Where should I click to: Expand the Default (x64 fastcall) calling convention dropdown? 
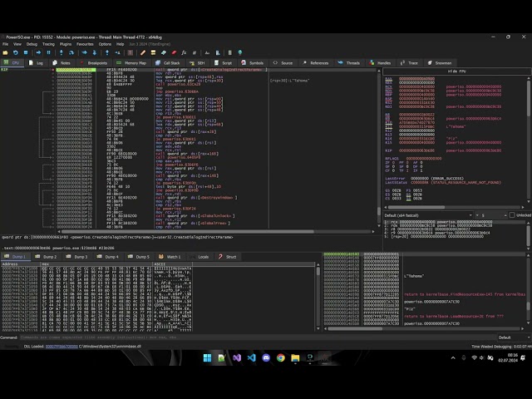pos(429,215)
